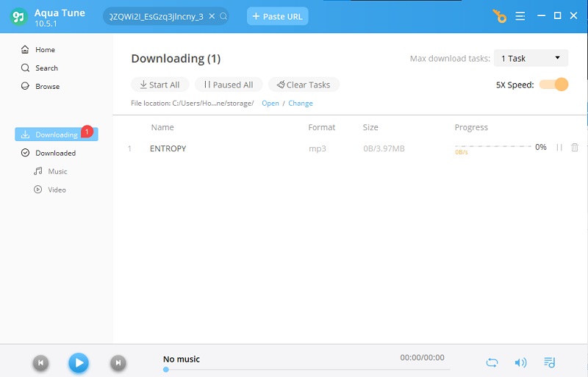Click the No music track title

point(182,359)
